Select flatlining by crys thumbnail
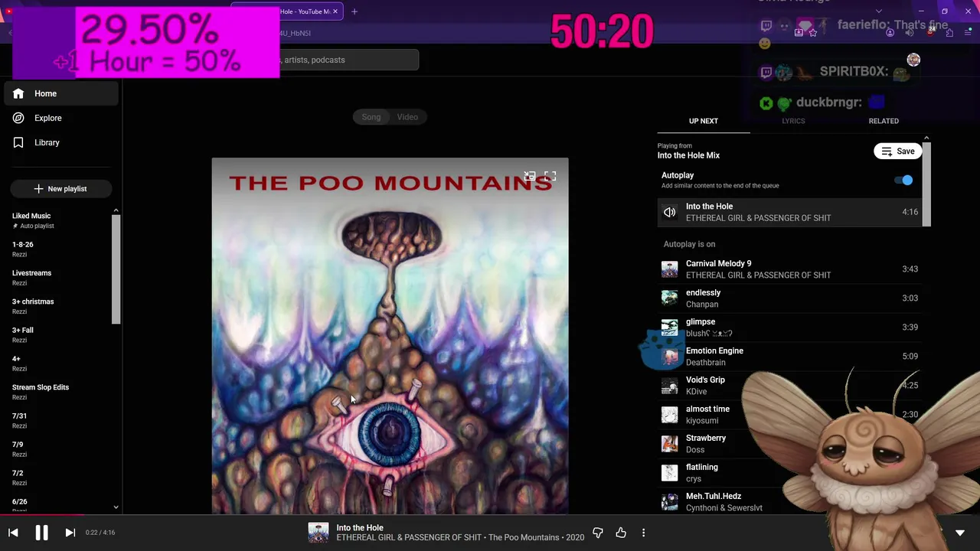Screen dimensions: 980x551 [x=669, y=473]
